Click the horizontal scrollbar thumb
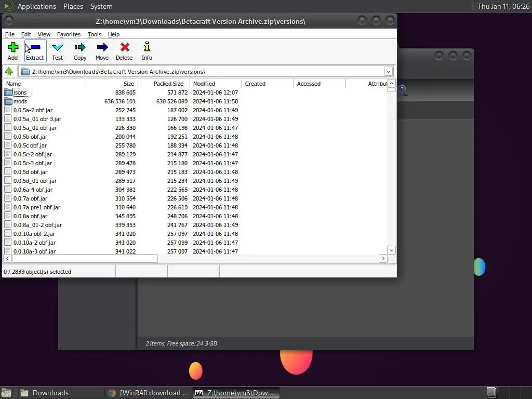The width and height of the screenshot is (532, 399). [x=85, y=259]
